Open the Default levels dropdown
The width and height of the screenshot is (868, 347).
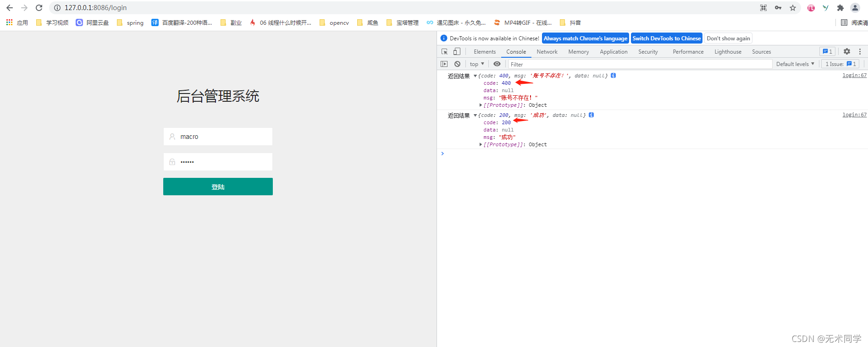[795, 64]
